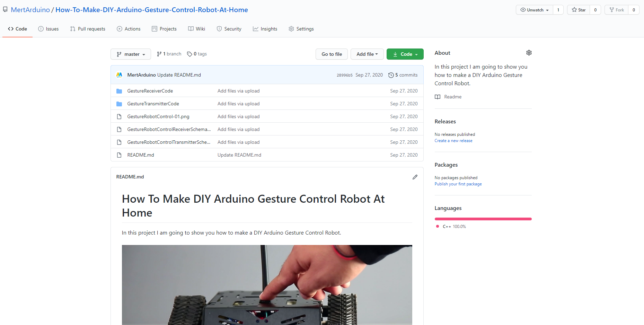This screenshot has height=325, width=644.
Task: Open the MertArduino owner link in title
Action: click(30, 10)
